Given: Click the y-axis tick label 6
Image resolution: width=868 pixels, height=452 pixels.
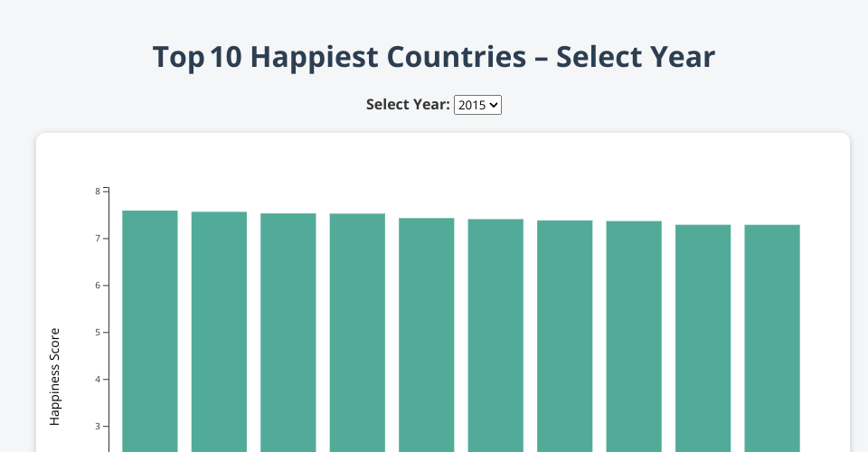Looking at the screenshot, I should (97, 286).
